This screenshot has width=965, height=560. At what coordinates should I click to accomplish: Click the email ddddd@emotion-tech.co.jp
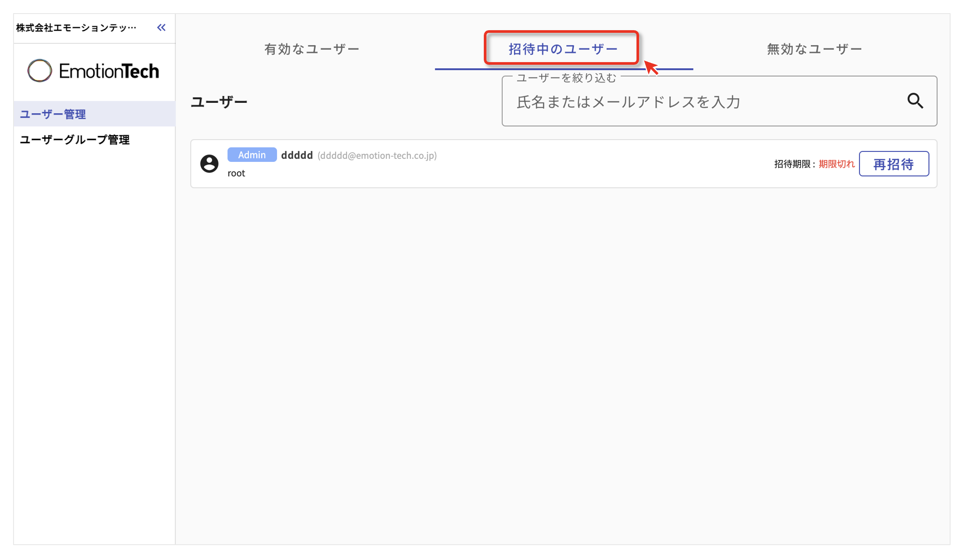point(377,156)
